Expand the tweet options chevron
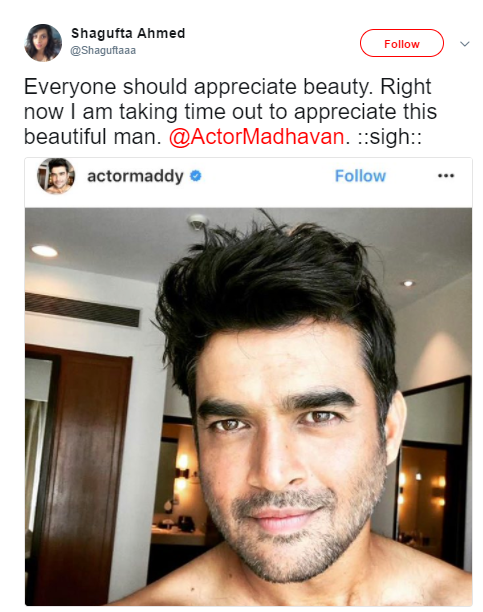 coord(465,44)
